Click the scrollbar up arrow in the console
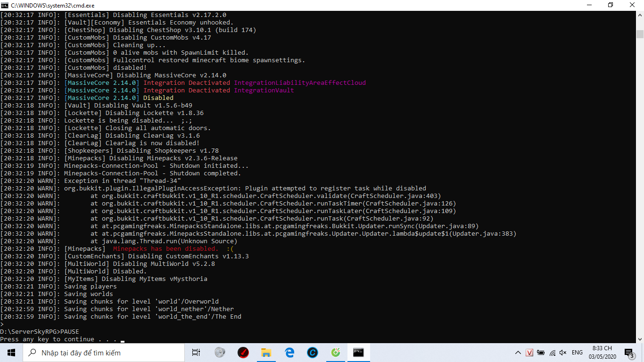Screen dimensions: 644x362 click(640, 15)
